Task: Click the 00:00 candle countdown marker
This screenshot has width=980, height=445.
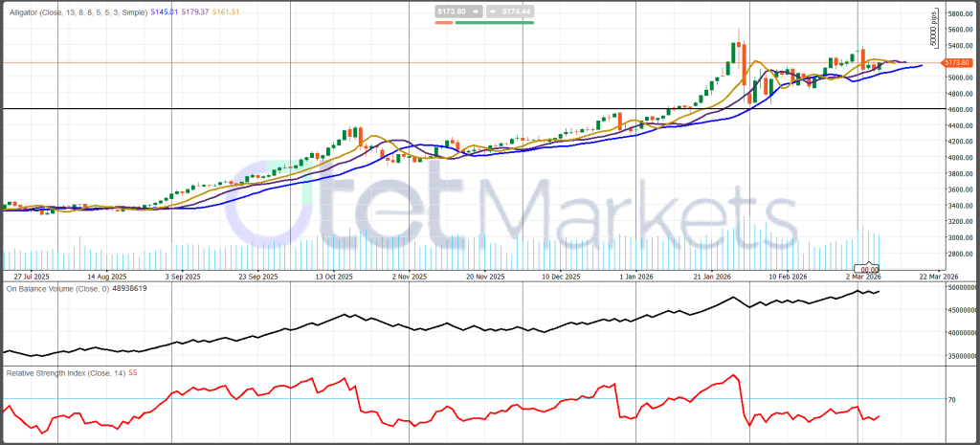Action: [865, 269]
